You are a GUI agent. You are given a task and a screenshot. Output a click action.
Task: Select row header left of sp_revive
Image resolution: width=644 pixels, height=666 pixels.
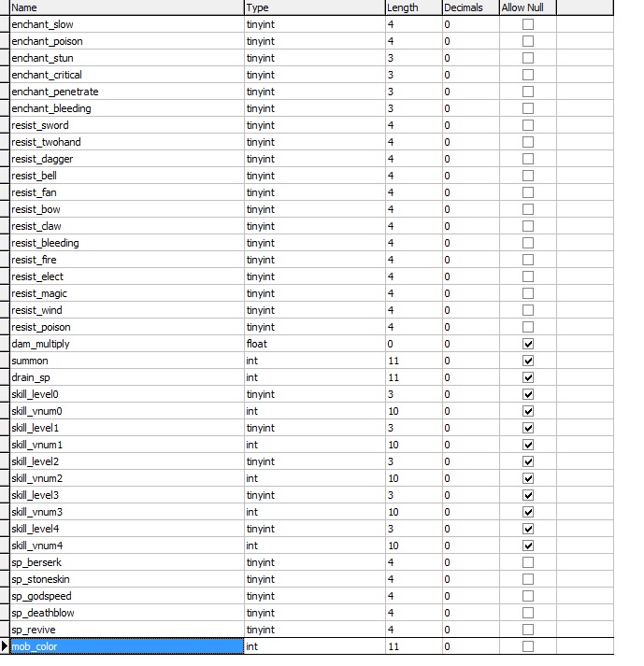pos(5,630)
